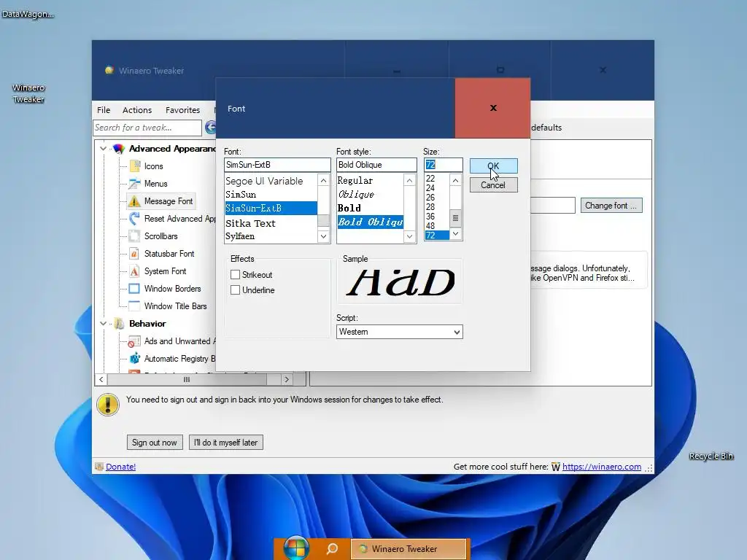This screenshot has width=747, height=560.
Task: Click the Window Title Bars icon
Action: (135, 306)
